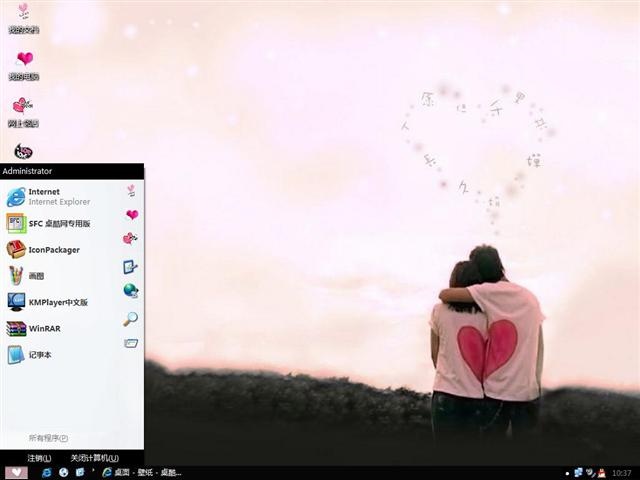
Task: Click the show desktop quick launch icon
Action: (80, 472)
